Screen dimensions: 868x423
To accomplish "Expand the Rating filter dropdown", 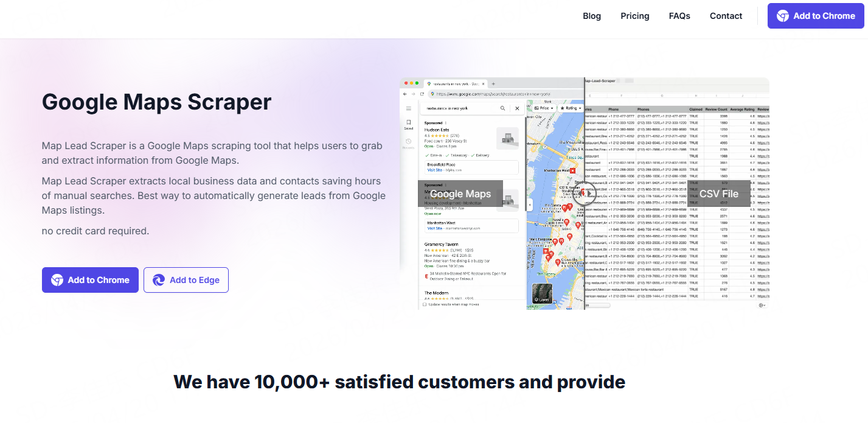I will click(571, 108).
